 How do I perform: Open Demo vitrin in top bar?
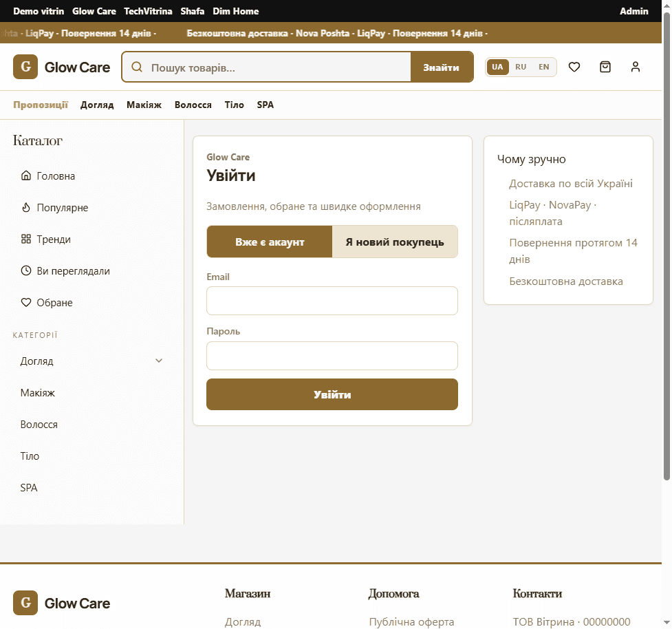click(x=39, y=11)
